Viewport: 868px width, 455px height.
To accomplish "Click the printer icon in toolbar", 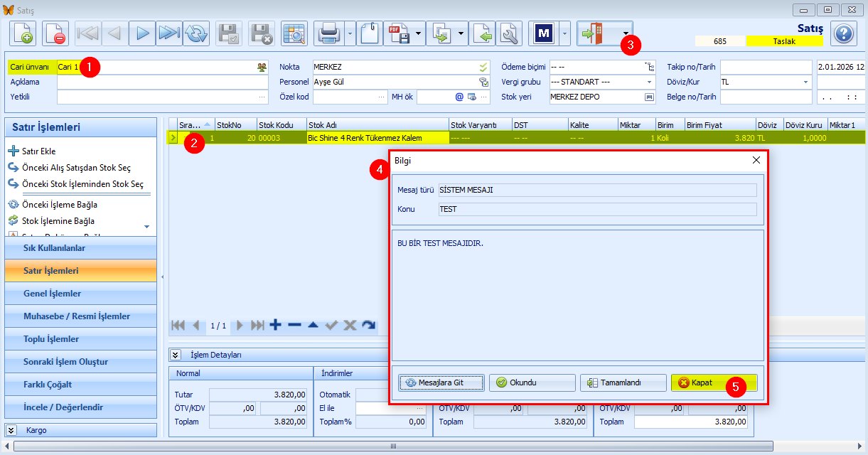I will coord(330,33).
